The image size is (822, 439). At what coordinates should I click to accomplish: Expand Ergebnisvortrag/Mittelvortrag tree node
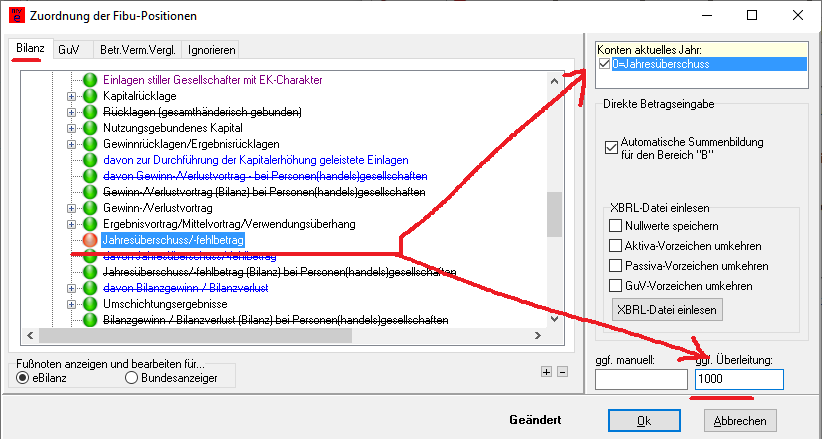71,224
